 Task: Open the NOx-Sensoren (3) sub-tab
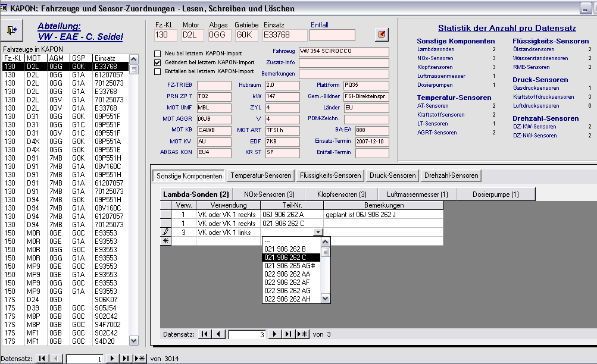[269, 194]
